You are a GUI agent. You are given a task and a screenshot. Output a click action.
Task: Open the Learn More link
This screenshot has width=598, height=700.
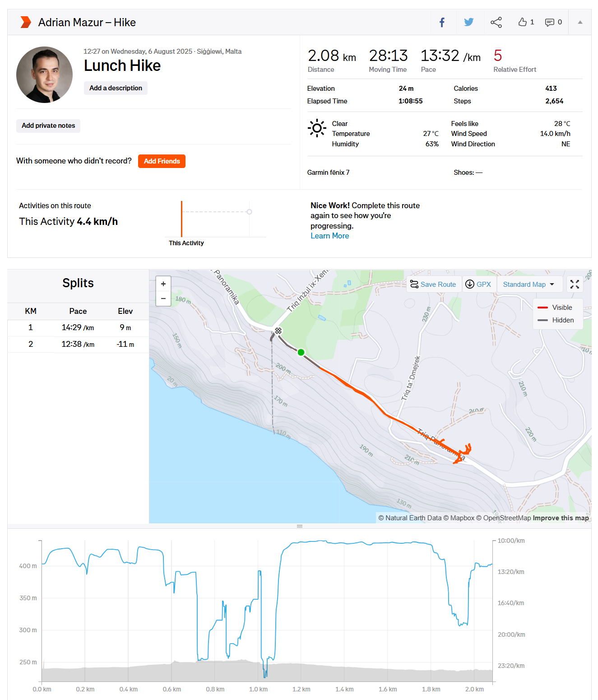pyautogui.click(x=329, y=236)
